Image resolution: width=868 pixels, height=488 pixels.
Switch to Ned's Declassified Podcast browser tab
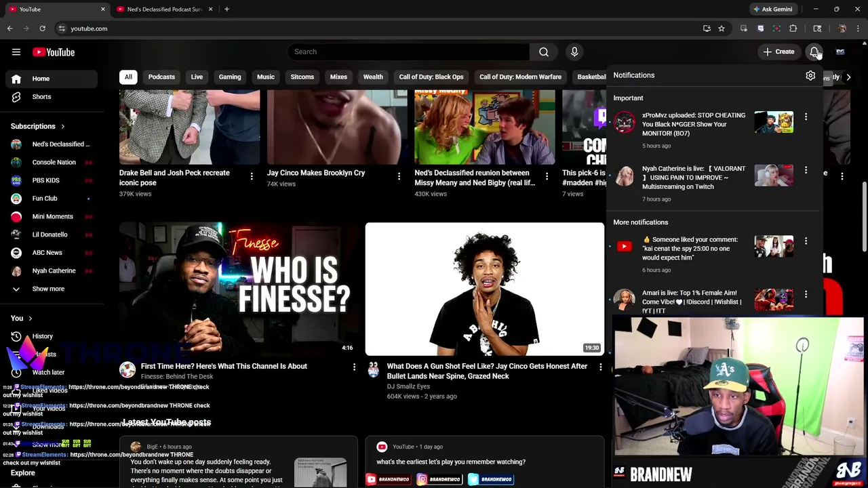pos(164,9)
